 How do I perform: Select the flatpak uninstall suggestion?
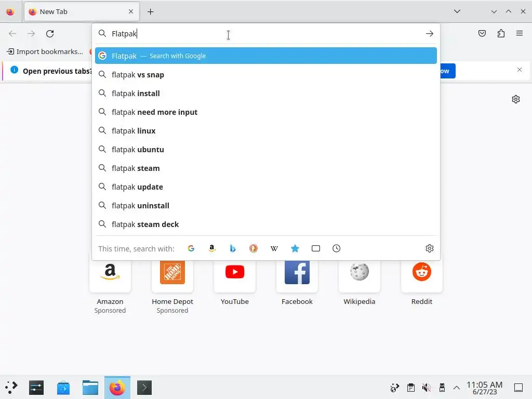coord(266,206)
